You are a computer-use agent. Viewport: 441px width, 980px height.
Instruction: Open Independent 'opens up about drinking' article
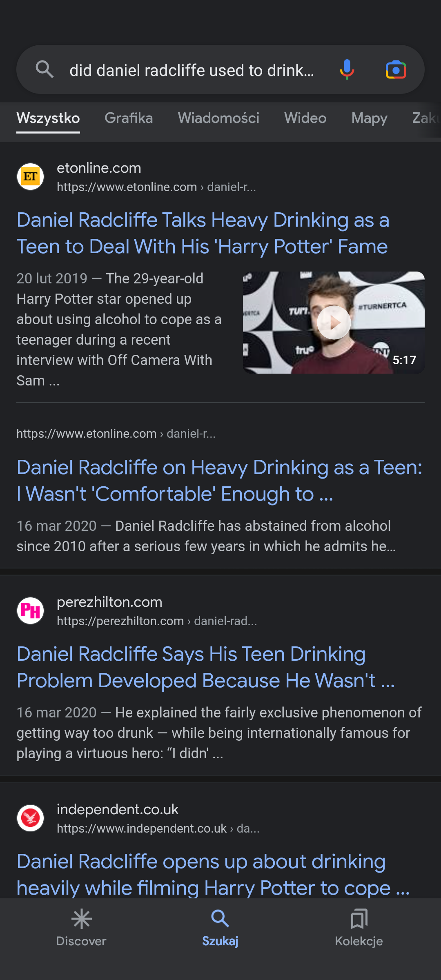point(213,874)
